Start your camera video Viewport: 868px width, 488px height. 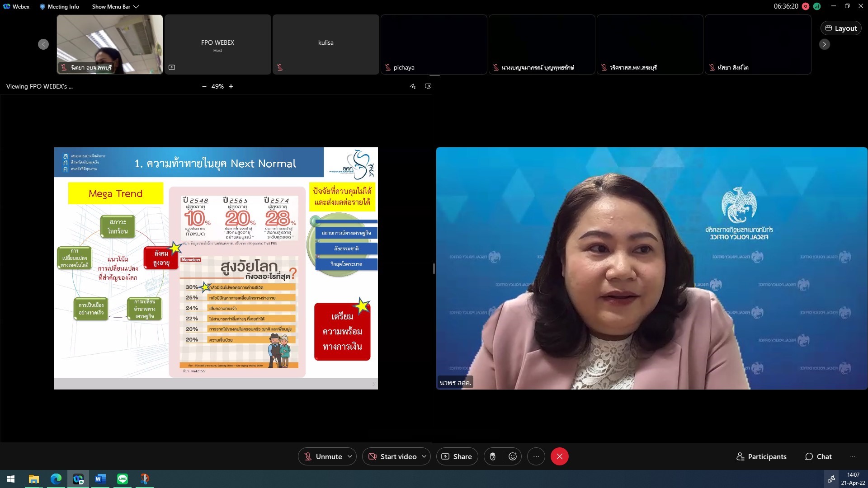[392, 456]
